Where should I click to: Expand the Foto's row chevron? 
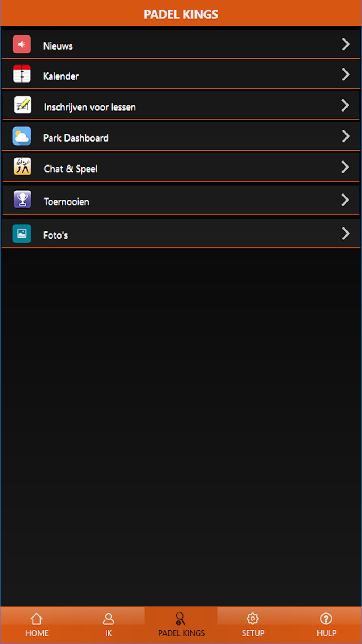346,233
